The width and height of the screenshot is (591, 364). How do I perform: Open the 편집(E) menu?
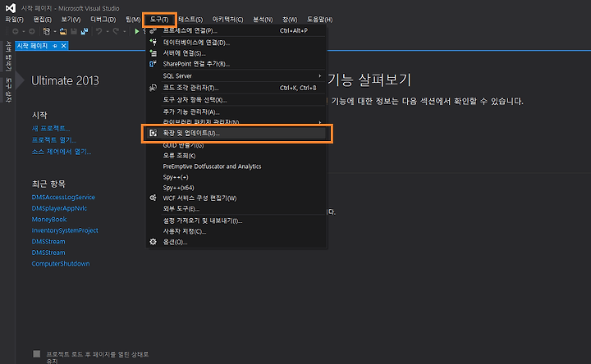[x=42, y=20]
